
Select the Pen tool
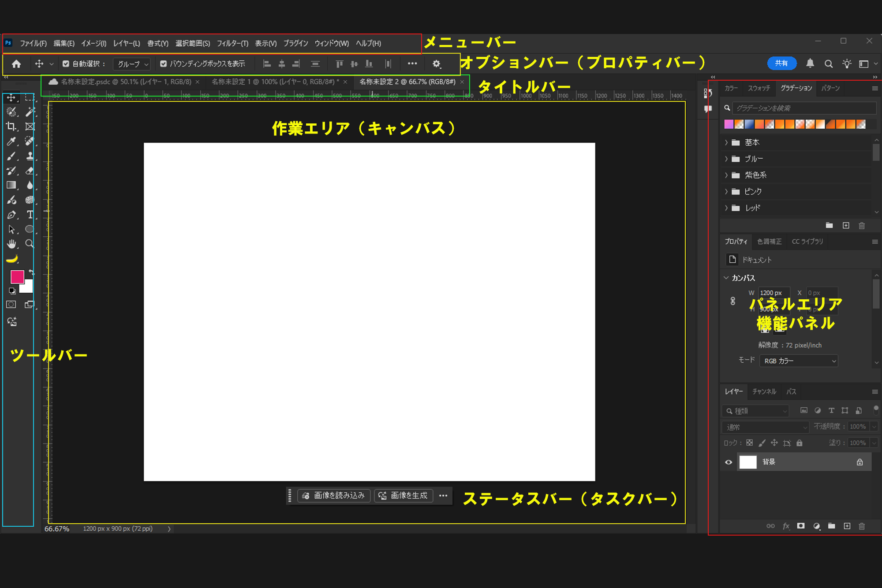point(11,215)
